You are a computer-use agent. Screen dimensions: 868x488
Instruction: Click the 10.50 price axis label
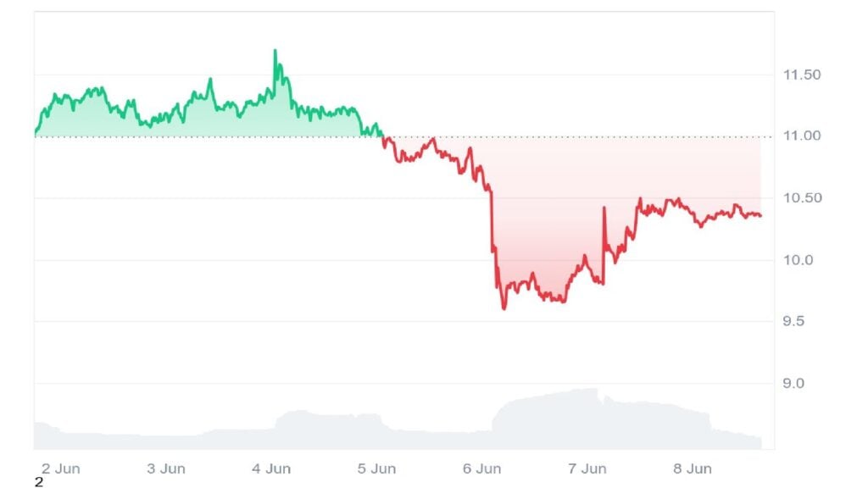[x=801, y=198]
